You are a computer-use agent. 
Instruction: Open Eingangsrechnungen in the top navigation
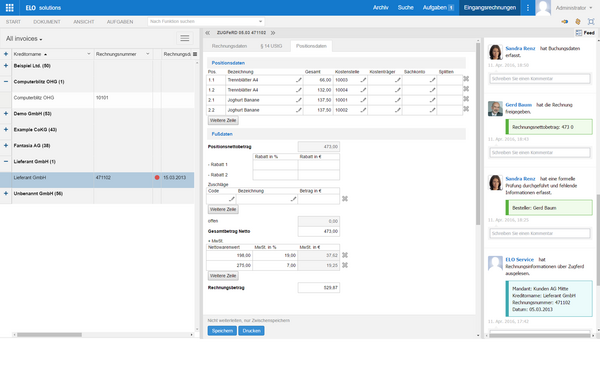490,8
